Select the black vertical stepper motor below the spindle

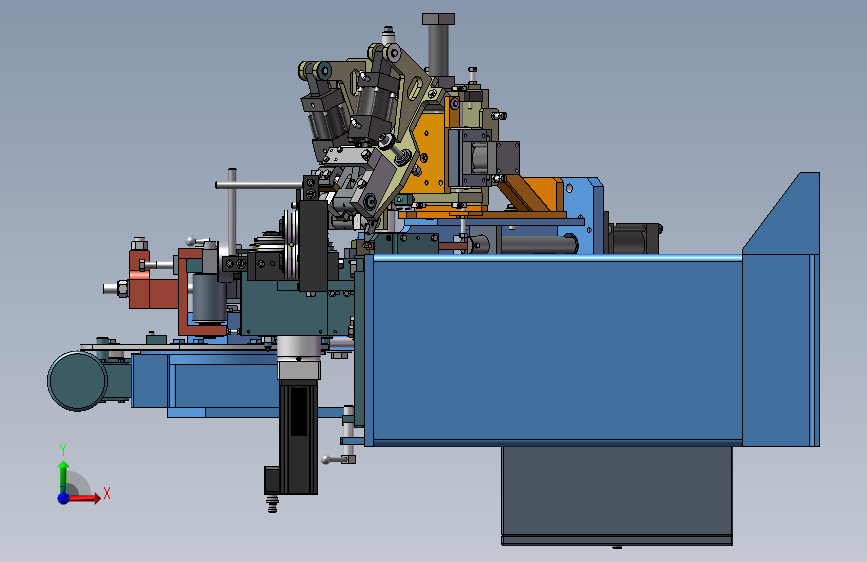(x=297, y=437)
